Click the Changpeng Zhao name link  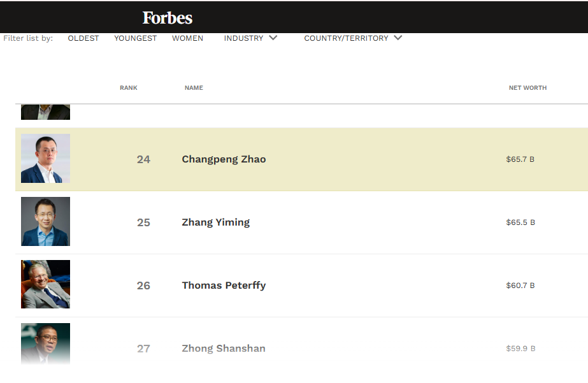coord(224,159)
